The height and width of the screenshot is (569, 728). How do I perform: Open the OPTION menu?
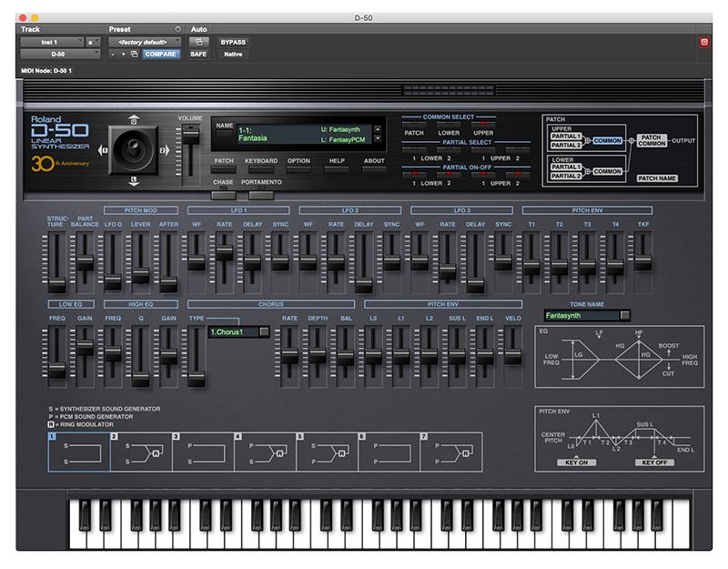pyautogui.click(x=298, y=169)
